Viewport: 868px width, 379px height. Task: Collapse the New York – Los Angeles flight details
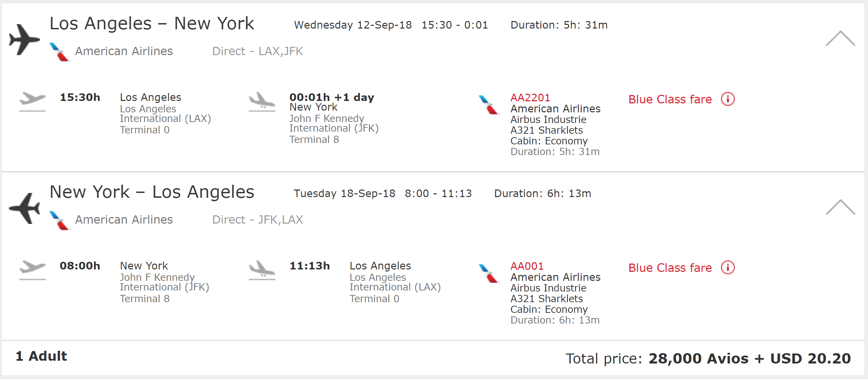(840, 207)
